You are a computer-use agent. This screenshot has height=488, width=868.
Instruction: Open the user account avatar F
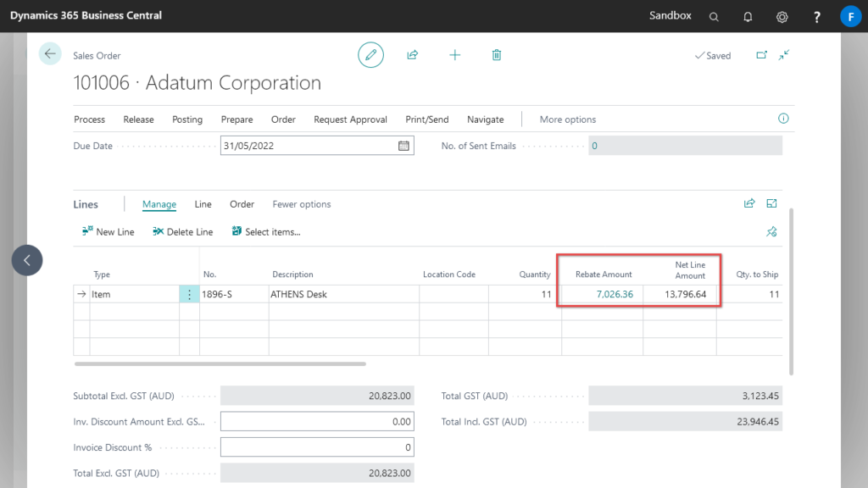tap(850, 17)
